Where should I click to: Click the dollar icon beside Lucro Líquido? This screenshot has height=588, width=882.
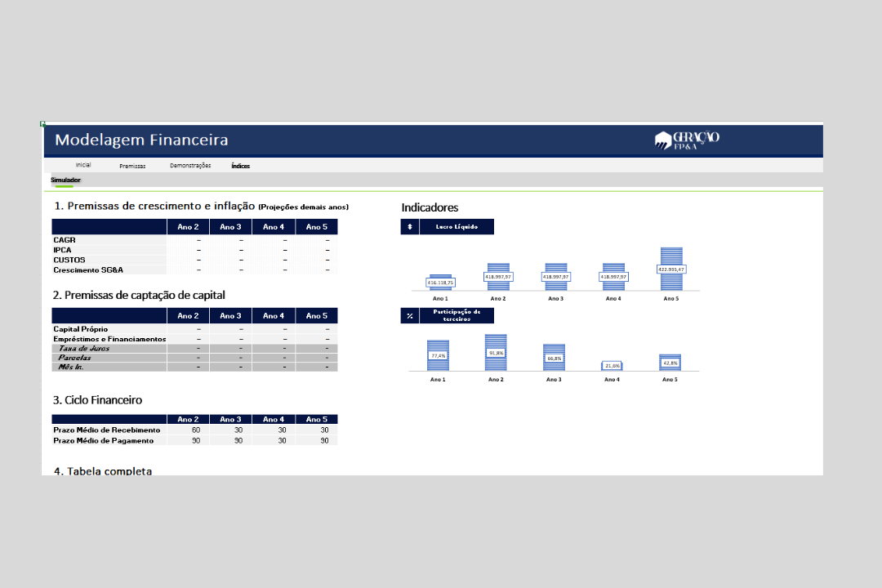pyautogui.click(x=409, y=227)
